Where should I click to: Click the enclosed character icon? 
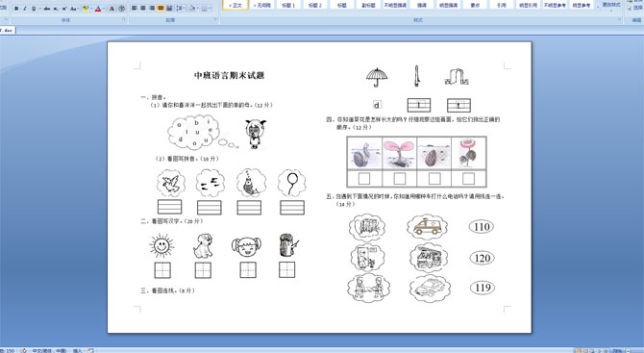tap(121, 9)
